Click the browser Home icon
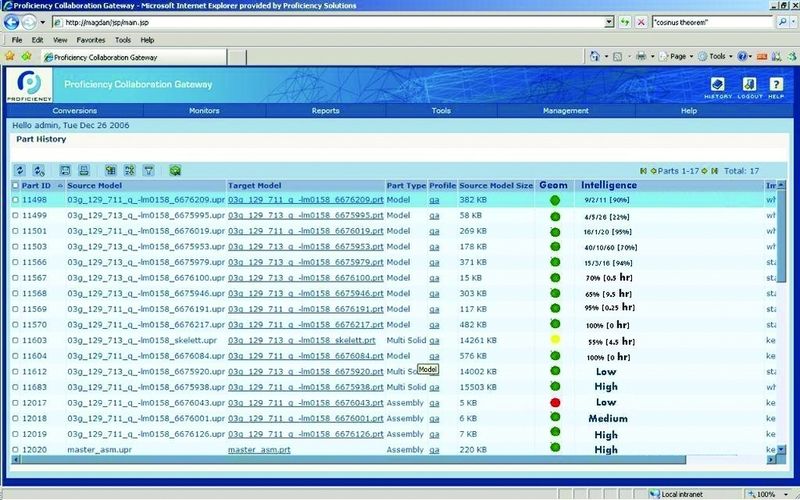 pos(594,57)
